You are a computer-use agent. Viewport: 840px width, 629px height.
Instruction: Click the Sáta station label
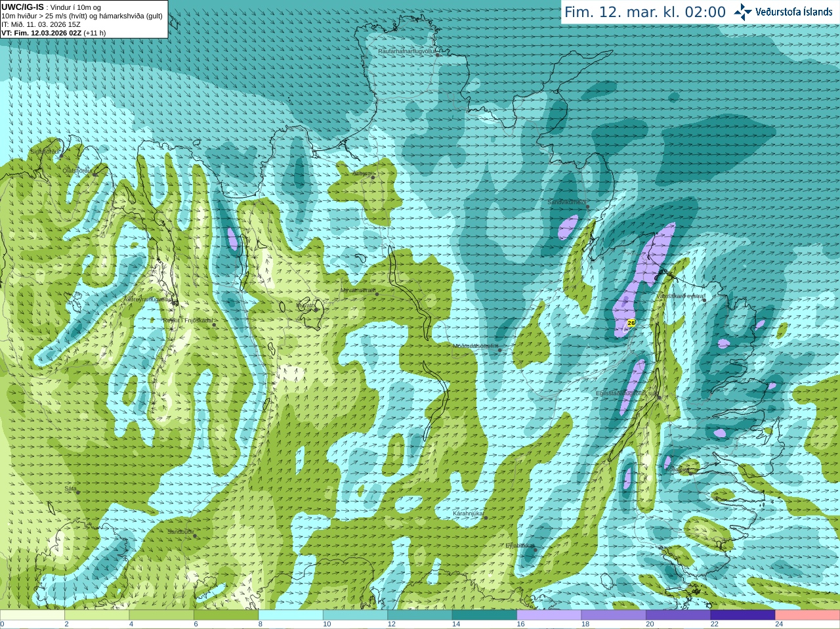[x=70, y=488]
